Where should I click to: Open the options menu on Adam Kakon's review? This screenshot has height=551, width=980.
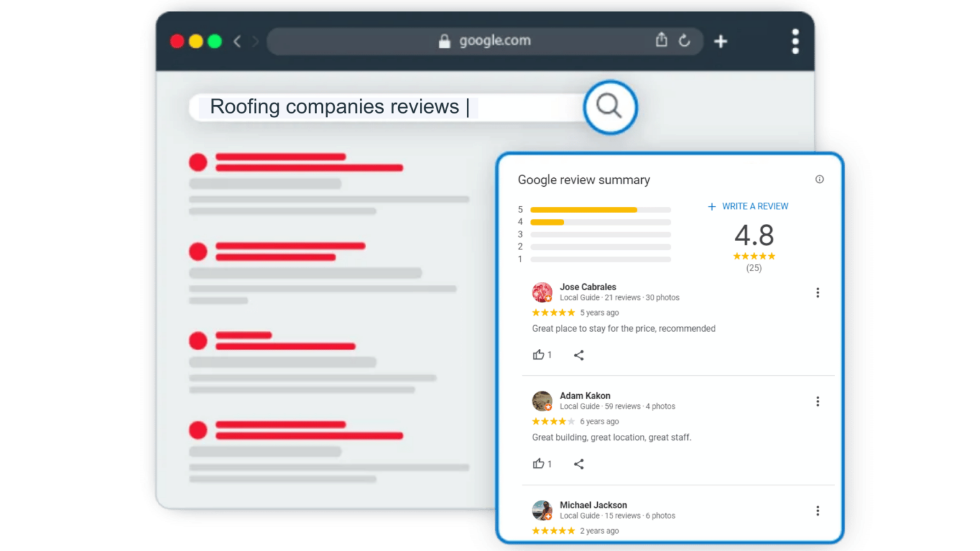click(x=817, y=401)
